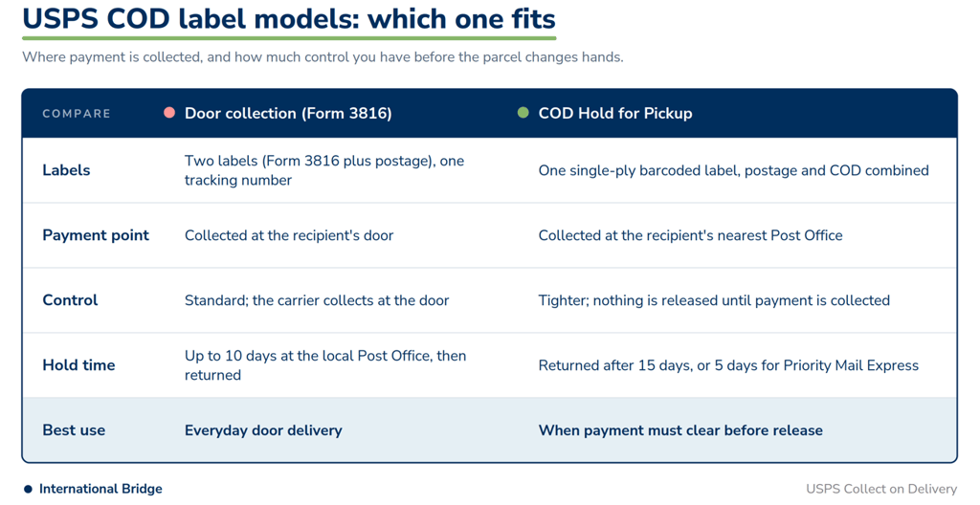Click Returned after 15 days cell text
The height and width of the screenshot is (505, 980).
click(x=728, y=365)
